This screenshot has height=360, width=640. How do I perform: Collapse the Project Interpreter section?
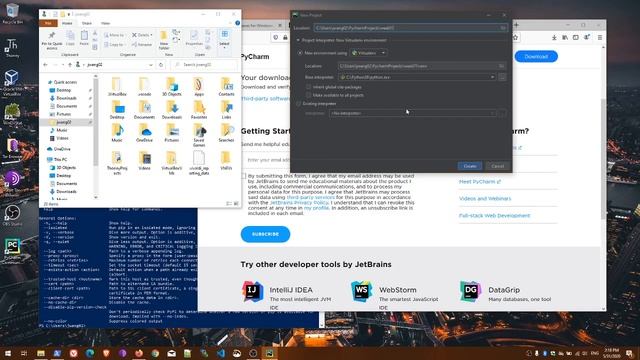click(x=298, y=40)
